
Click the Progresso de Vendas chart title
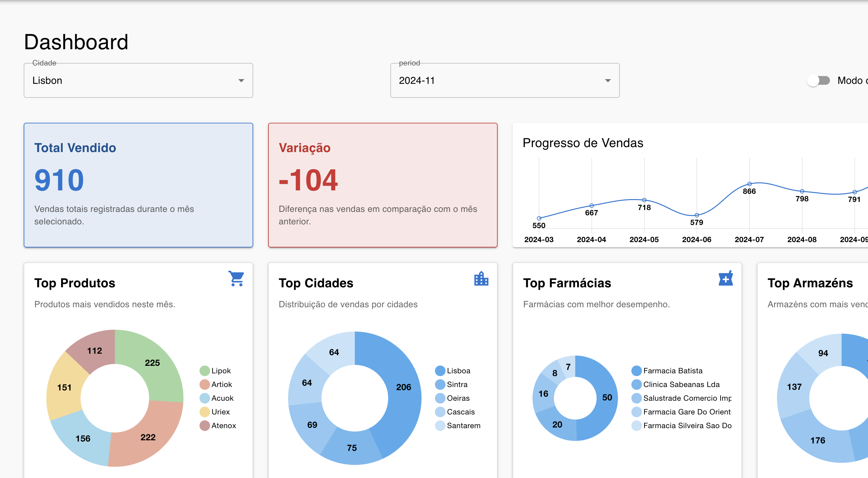click(x=583, y=143)
